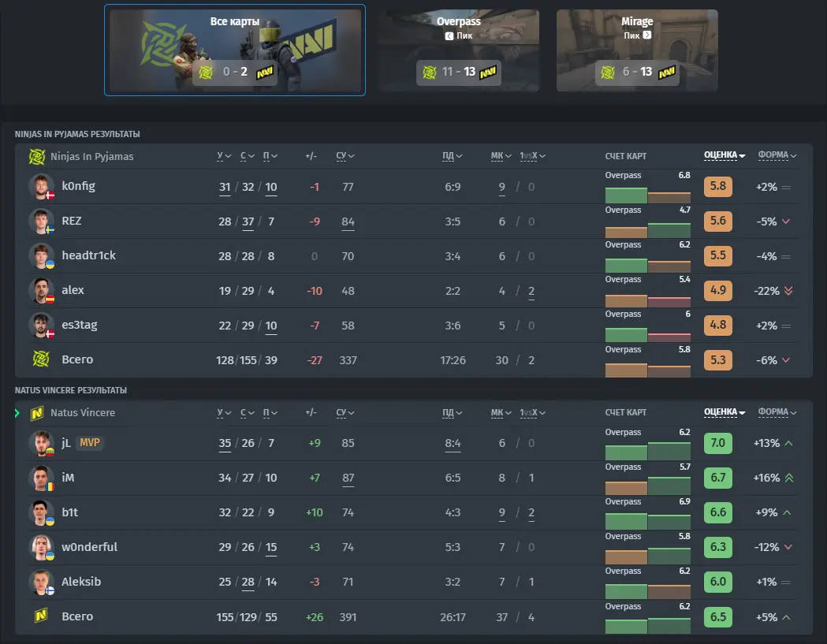827x644 pixels.
Task: Open Aleksib player profile link
Action: [x=81, y=581]
